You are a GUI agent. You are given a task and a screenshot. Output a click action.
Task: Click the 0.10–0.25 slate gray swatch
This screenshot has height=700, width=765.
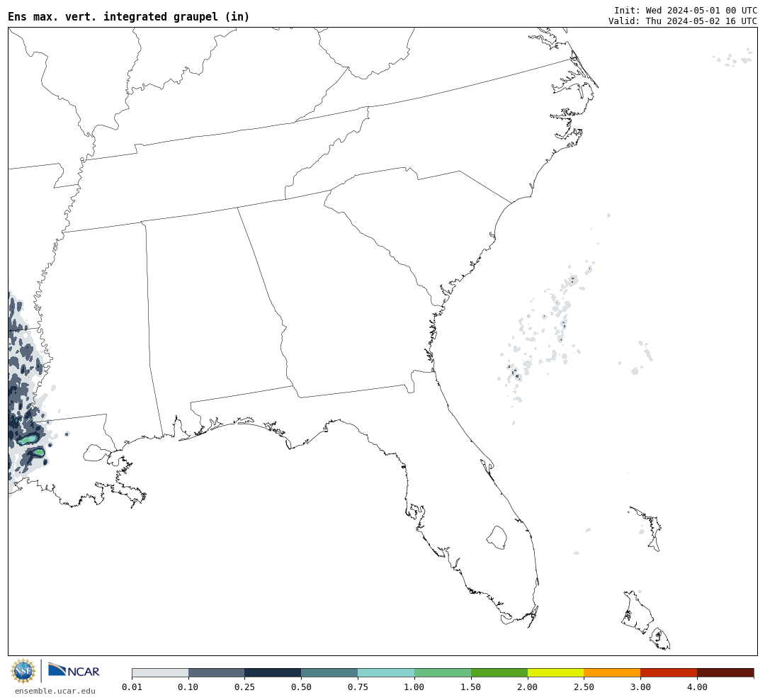pyautogui.click(x=217, y=673)
